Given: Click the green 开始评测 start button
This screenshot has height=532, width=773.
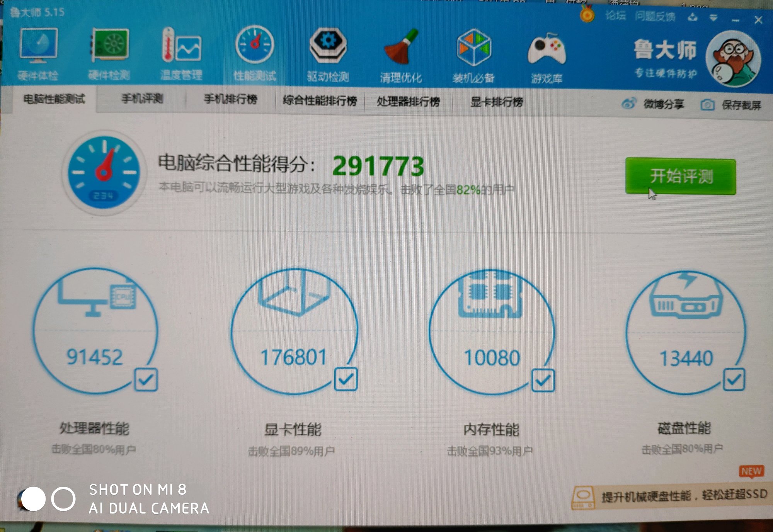Looking at the screenshot, I should coord(681,176).
